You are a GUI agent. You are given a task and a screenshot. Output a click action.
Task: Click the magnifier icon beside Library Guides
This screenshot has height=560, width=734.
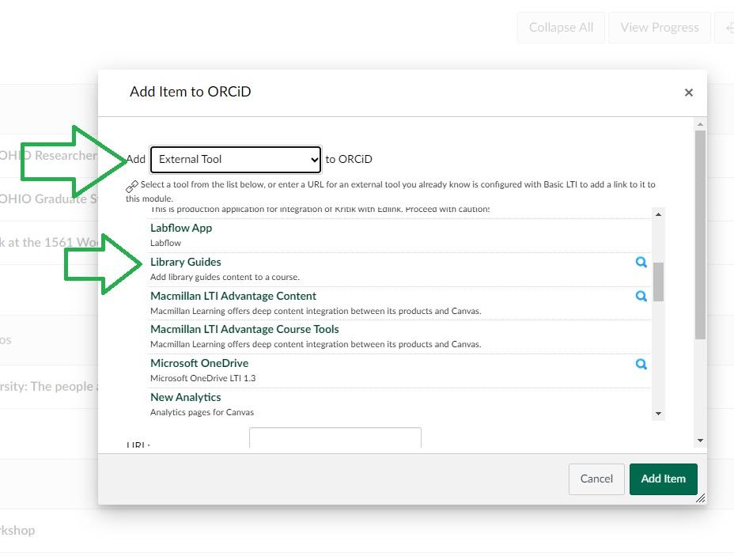pos(641,263)
